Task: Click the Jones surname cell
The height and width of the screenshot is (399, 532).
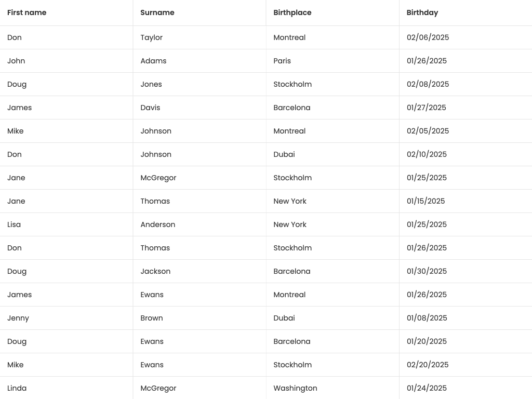Action: 151,84
